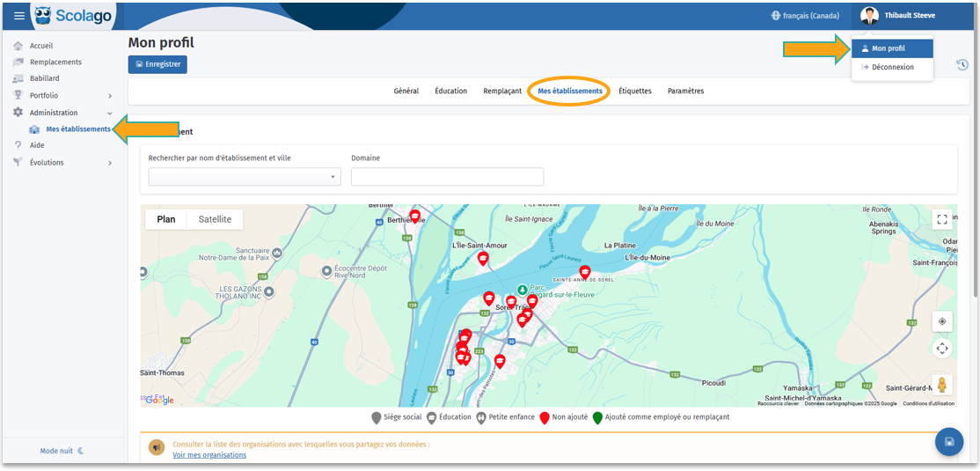Select the Mes établissements tab
980x471 pixels.
570,92
